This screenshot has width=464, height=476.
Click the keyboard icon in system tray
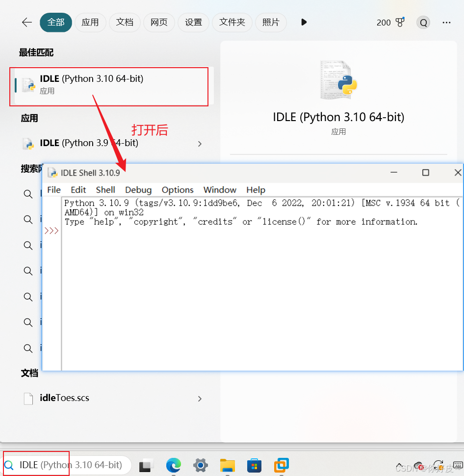coord(458,465)
